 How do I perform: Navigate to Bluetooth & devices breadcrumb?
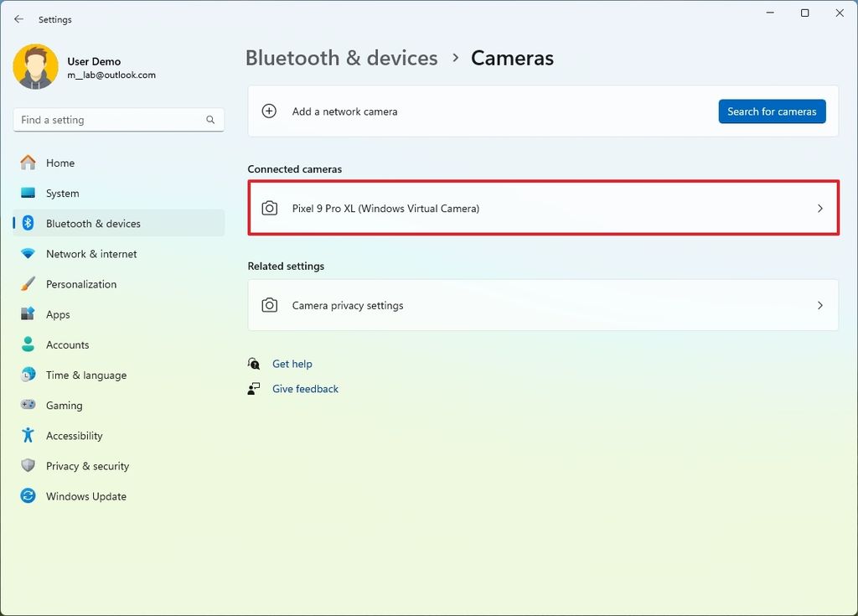point(341,58)
